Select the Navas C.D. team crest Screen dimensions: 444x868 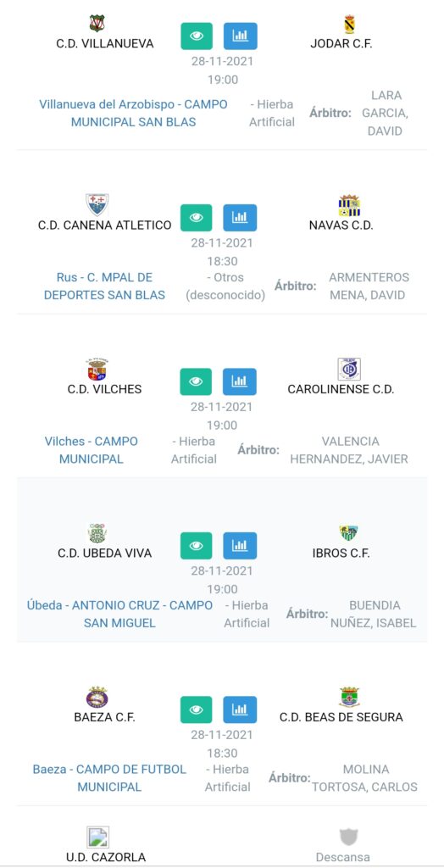[349, 205]
